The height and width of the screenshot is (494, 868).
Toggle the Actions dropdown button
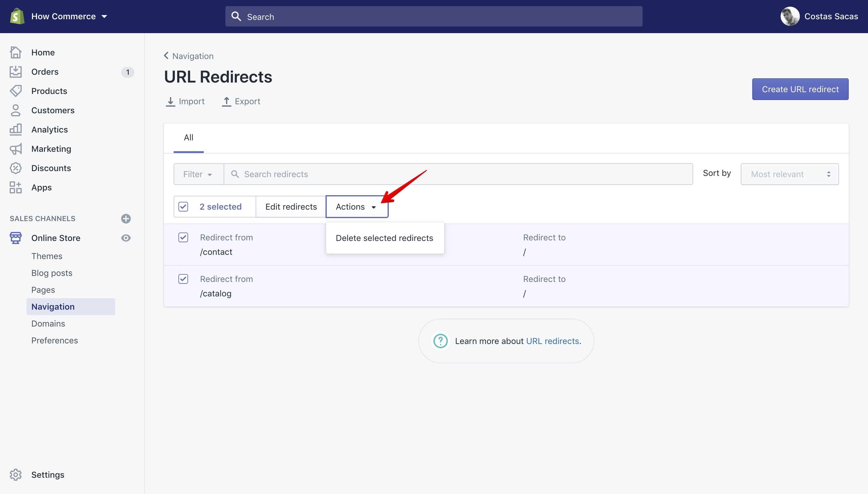(x=357, y=207)
